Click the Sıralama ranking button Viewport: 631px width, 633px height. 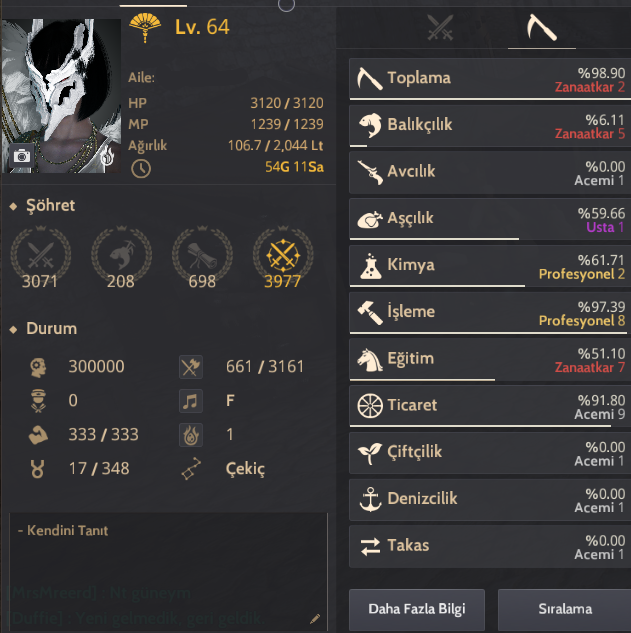coord(564,609)
